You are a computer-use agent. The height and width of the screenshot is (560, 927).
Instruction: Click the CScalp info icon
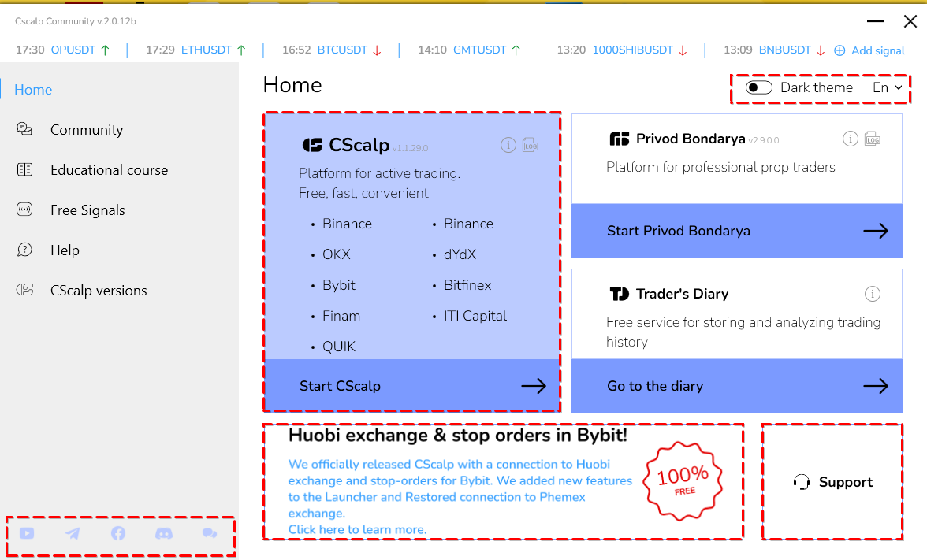click(508, 145)
